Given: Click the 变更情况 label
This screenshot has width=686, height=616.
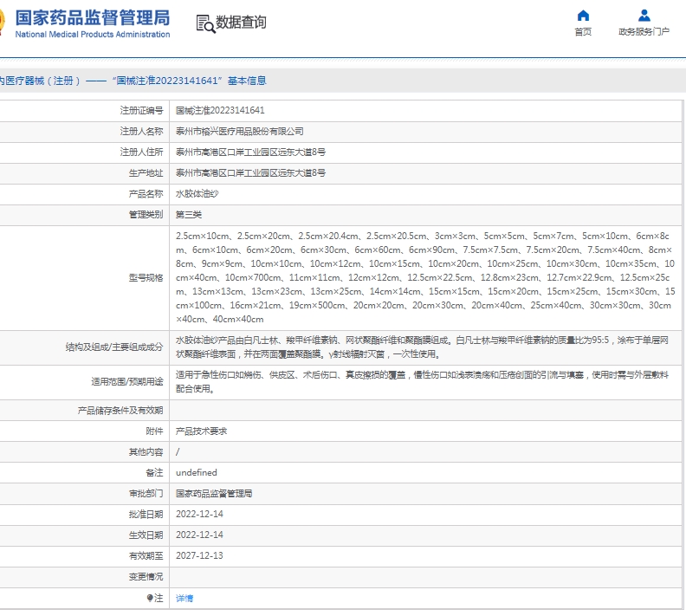Looking at the screenshot, I should (x=146, y=577).
